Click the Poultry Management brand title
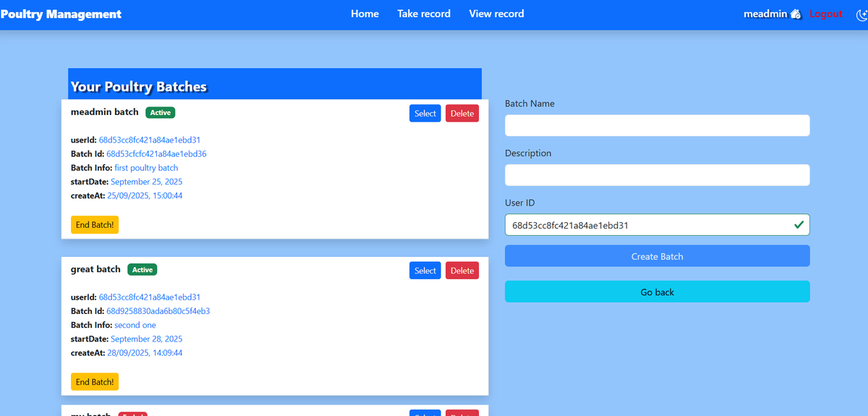 (61, 14)
